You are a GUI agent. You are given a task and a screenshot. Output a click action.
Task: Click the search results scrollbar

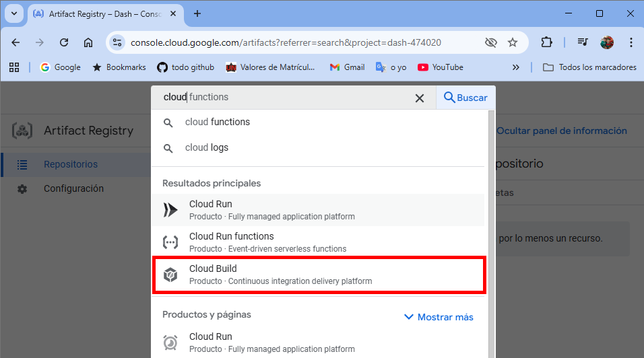pos(491,234)
